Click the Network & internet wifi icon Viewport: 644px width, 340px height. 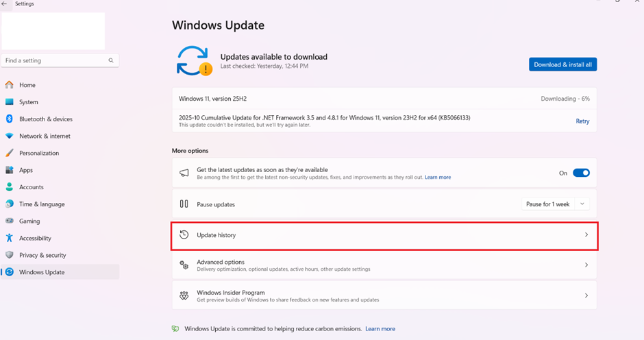[x=10, y=136]
